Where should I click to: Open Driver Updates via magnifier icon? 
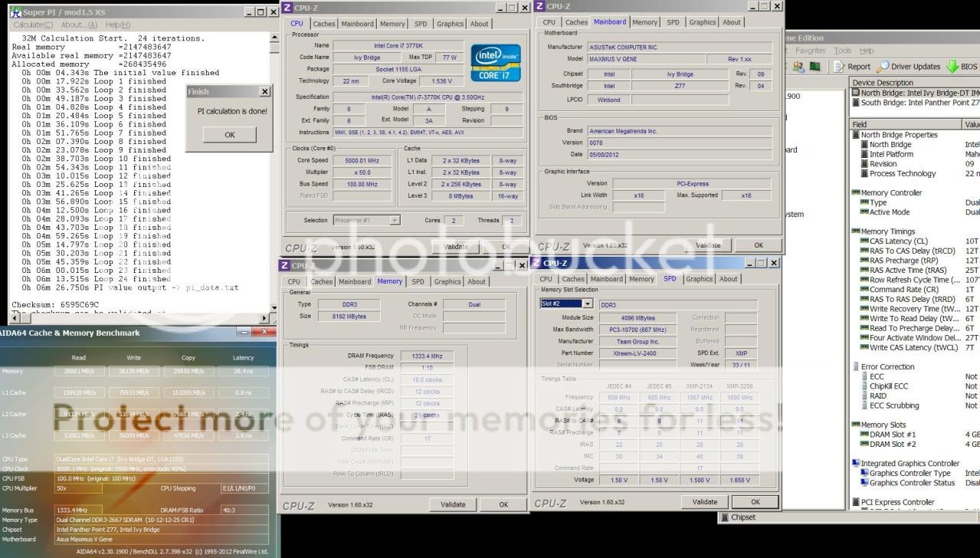[x=883, y=67]
